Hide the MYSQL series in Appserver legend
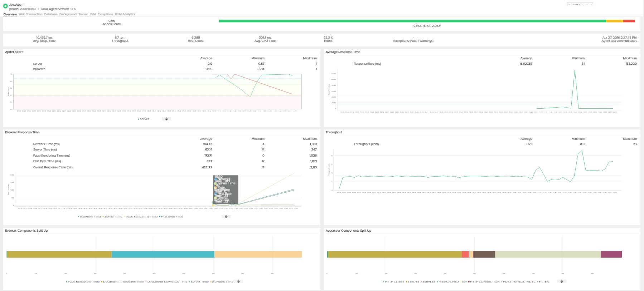The width and height of the screenshot is (644, 291). pos(519,282)
